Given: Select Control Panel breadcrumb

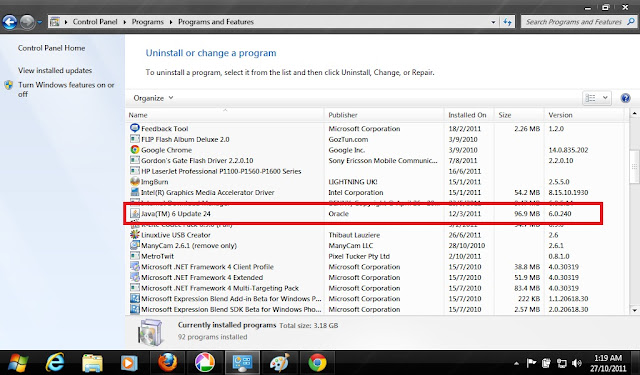Looking at the screenshot, I should 95,22.
